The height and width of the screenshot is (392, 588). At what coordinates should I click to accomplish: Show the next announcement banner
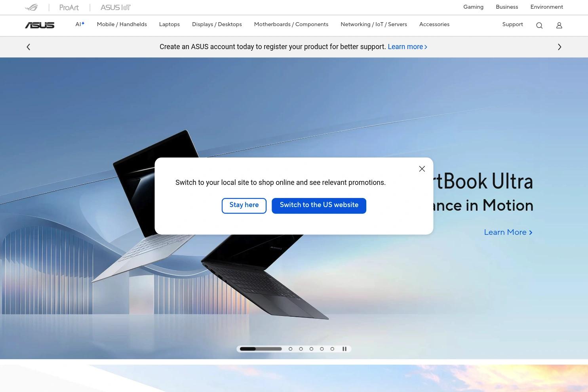click(x=559, y=47)
